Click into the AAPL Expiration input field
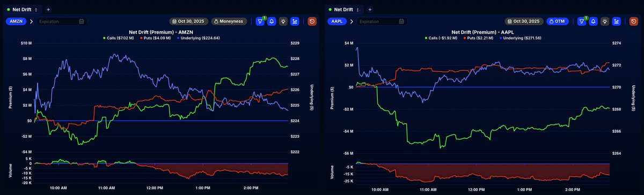This screenshot has width=644, height=195. pos(383,21)
